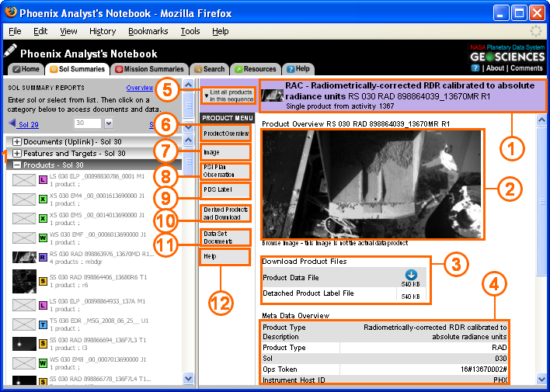Click the green X badge for XS 030 EM4

click(44, 199)
